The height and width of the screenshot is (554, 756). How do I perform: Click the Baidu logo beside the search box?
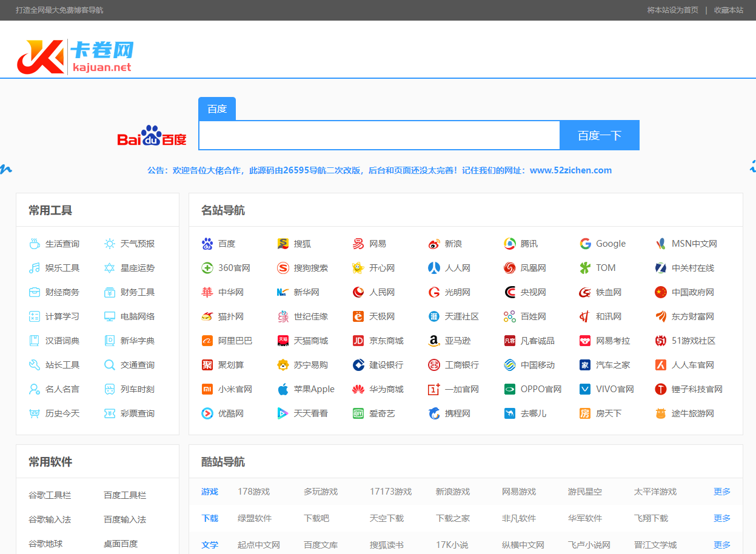pos(152,136)
